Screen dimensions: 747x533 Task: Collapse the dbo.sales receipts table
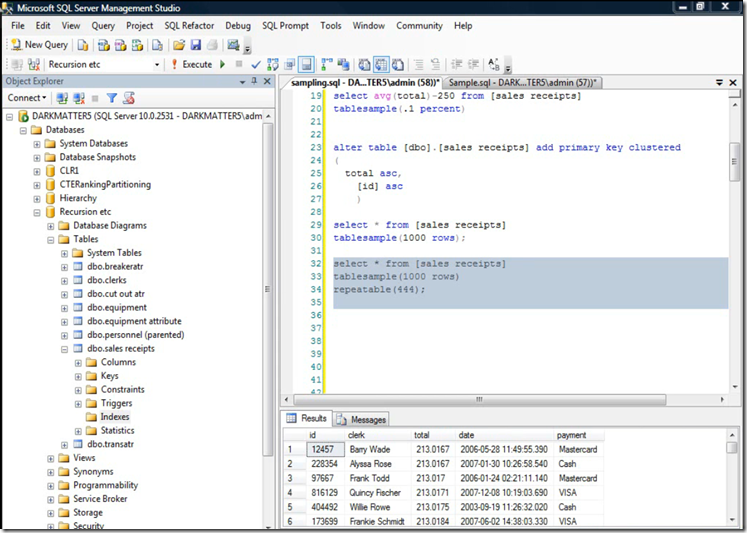[x=64, y=349]
